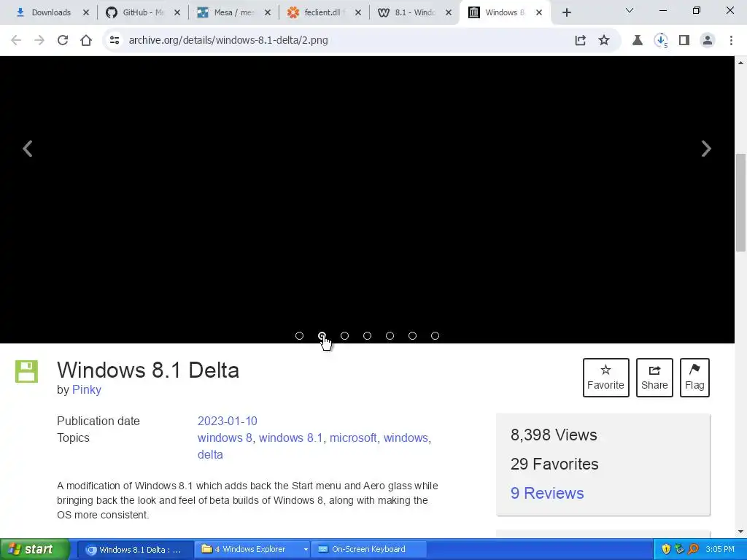
Task: Open the 'microsoft' topic link
Action: [353, 437]
